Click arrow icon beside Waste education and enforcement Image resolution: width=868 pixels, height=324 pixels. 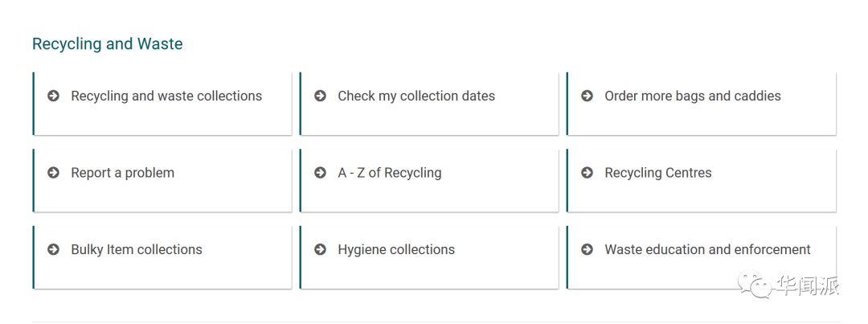(587, 250)
